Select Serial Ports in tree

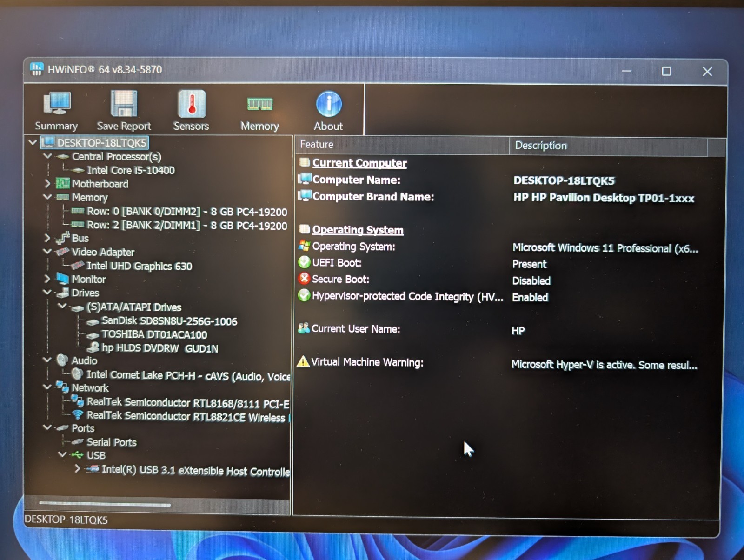point(112,442)
